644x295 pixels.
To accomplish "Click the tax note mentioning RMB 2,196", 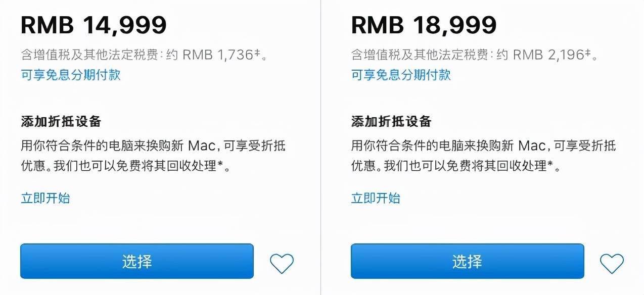I will coord(475,55).
